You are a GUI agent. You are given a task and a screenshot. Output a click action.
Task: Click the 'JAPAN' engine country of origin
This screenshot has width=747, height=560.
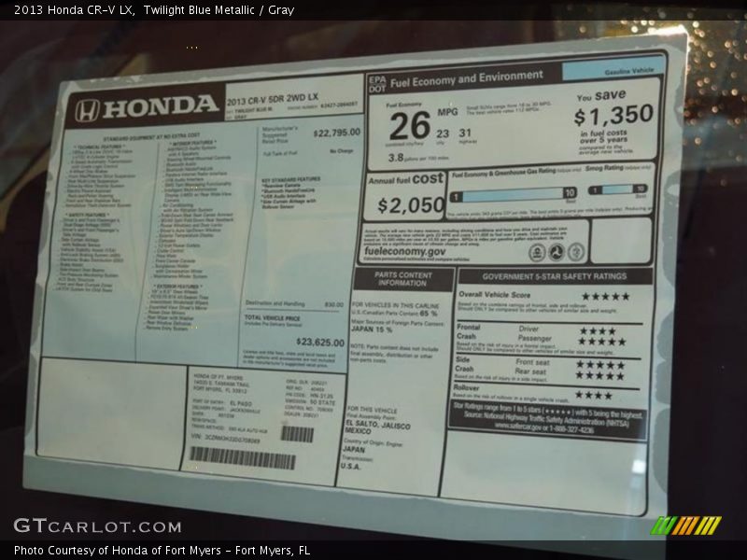click(x=354, y=450)
